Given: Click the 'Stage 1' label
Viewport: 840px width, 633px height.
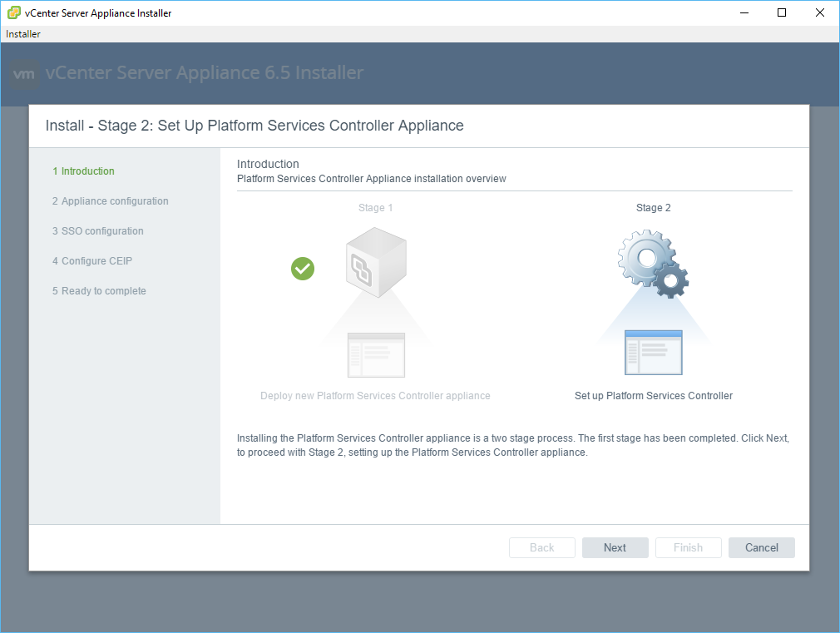Looking at the screenshot, I should (x=376, y=208).
